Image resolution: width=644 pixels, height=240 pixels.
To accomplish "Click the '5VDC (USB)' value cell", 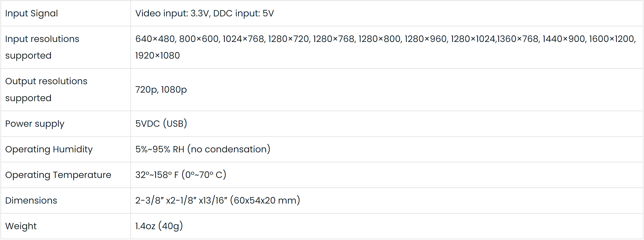I will [x=161, y=124].
